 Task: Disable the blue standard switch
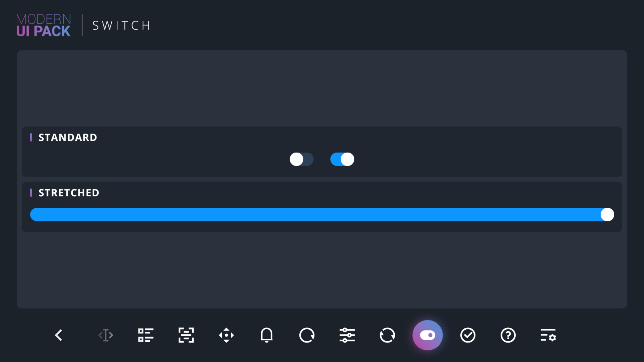[x=342, y=159]
